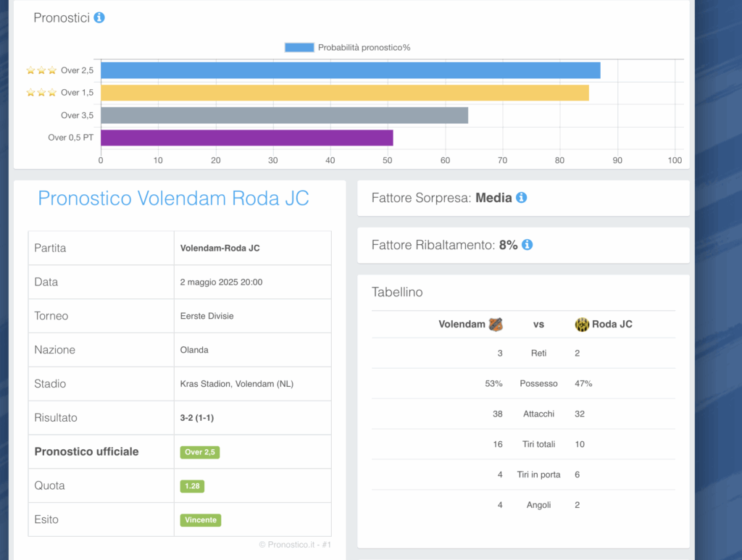Click the Tiri totali row label
The image size is (742, 560).
pyautogui.click(x=538, y=444)
